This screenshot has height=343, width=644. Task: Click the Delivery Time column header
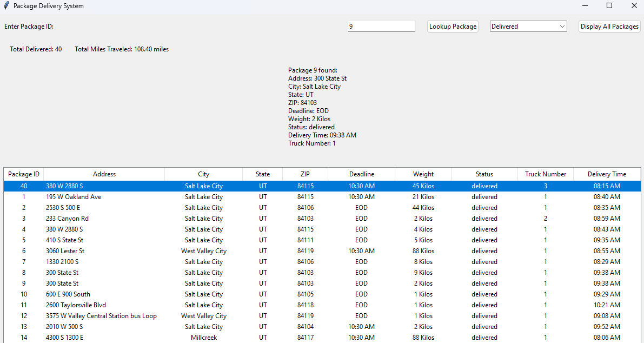point(607,174)
